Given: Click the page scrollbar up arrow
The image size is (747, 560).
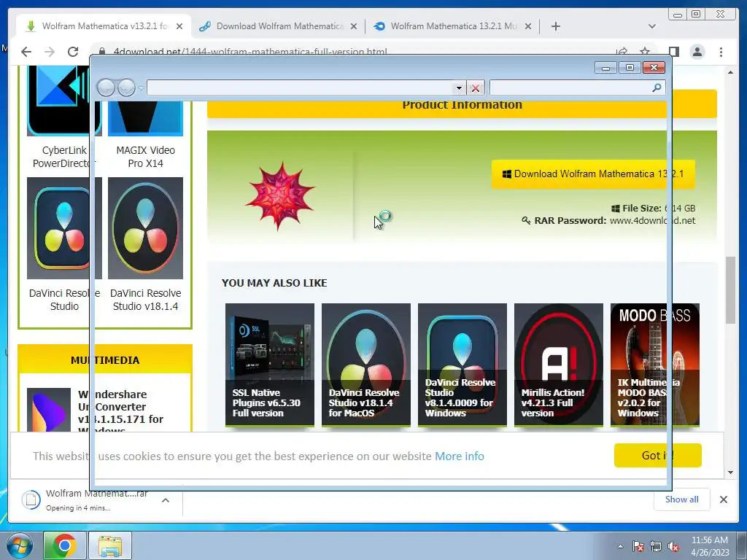Looking at the screenshot, I should (x=730, y=72).
